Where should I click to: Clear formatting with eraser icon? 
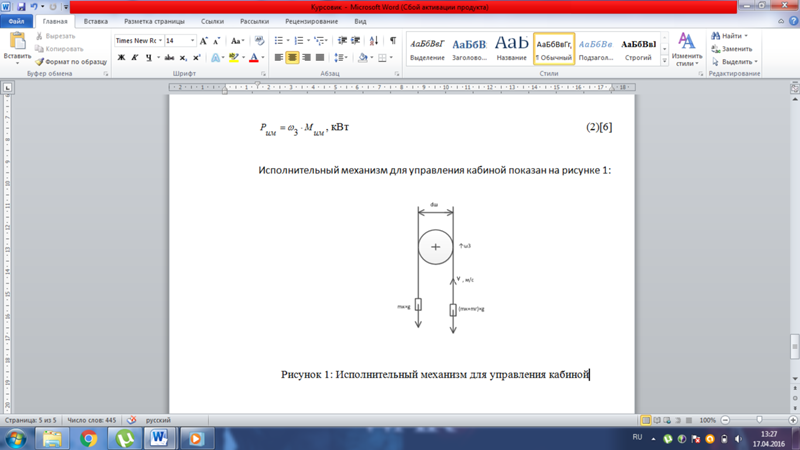click(259, 41)
